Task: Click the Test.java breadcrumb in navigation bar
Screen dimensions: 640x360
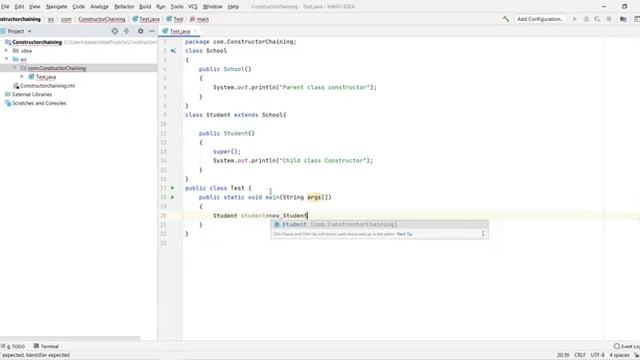Action: (146, 19)
